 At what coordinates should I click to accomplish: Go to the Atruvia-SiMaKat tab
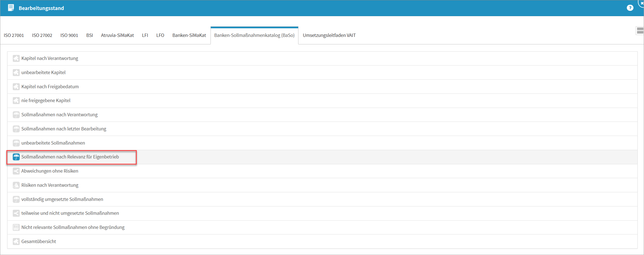coord(117,36)
